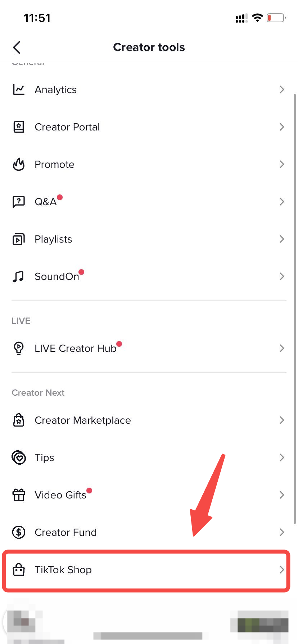Tap the Video Gifts gift box icon

(x=19, y=495)
